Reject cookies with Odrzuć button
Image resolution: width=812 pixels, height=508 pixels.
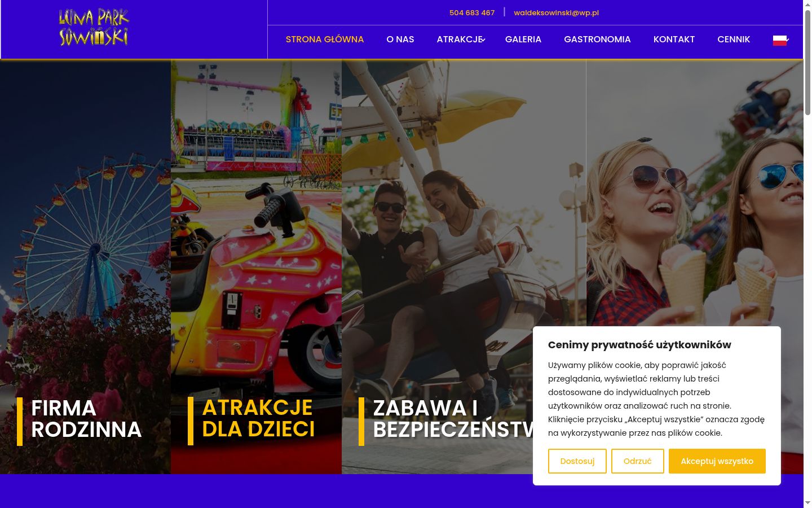coord(638,461)
